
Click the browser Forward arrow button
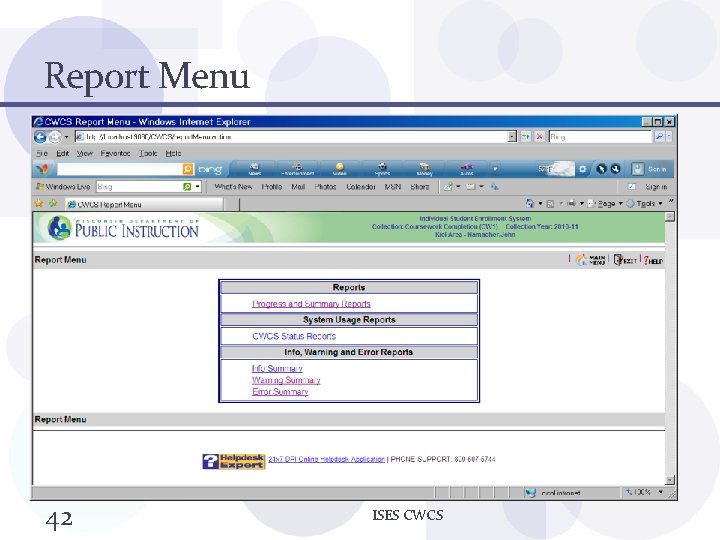tap(55, 137)
